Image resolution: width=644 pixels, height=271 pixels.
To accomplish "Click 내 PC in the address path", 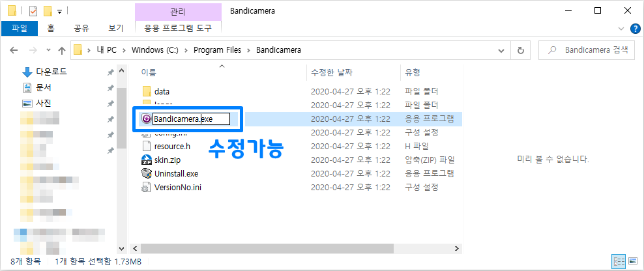I will point(106,50).
